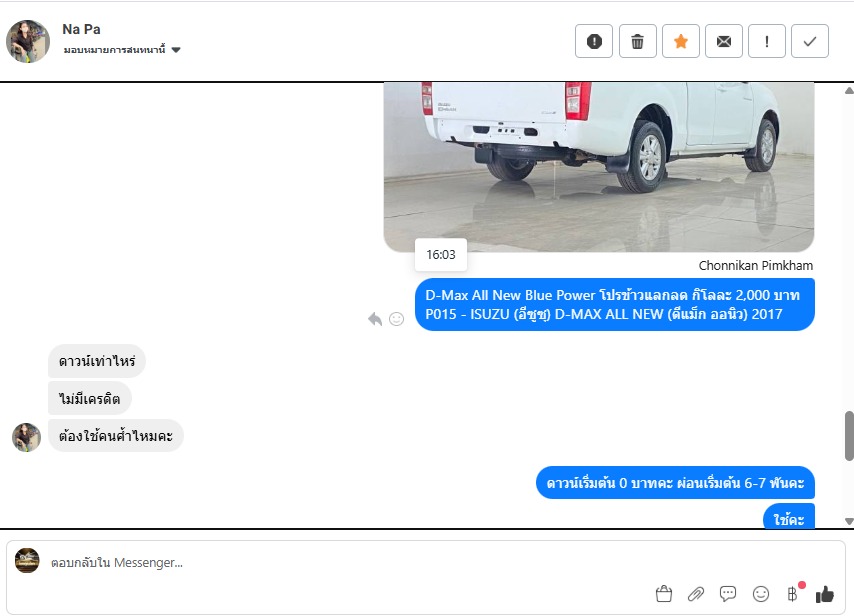Add emoji reaction beside D-Max message

(396, 319)
